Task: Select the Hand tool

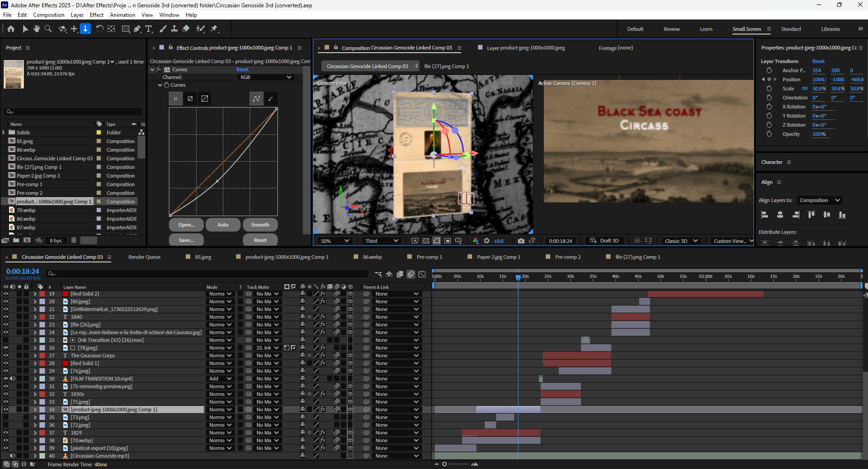Action: click(x=36, y=29)
